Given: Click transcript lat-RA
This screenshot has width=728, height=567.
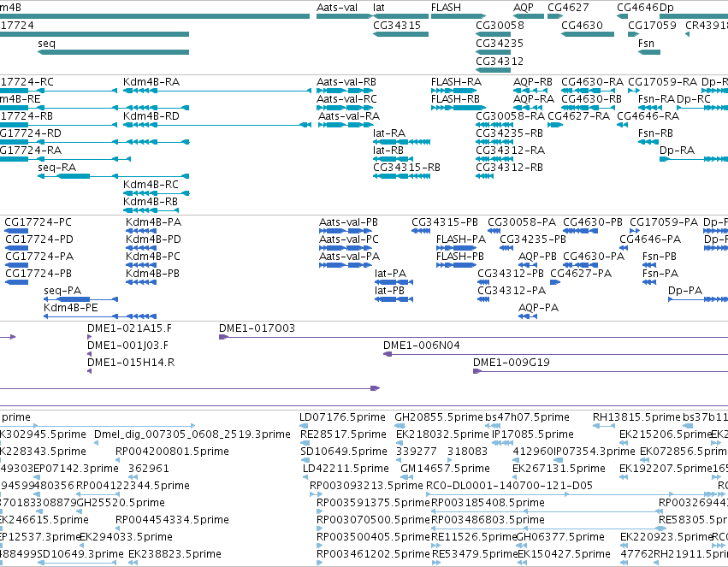Looking at the screenshot, I should pos(389,133).
